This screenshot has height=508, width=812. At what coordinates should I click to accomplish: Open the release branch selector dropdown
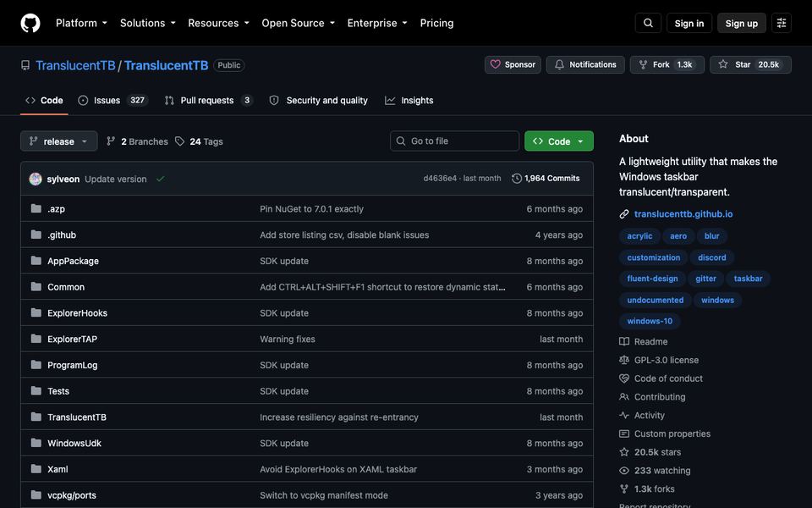pyautogui.click(x=59, y=141)
